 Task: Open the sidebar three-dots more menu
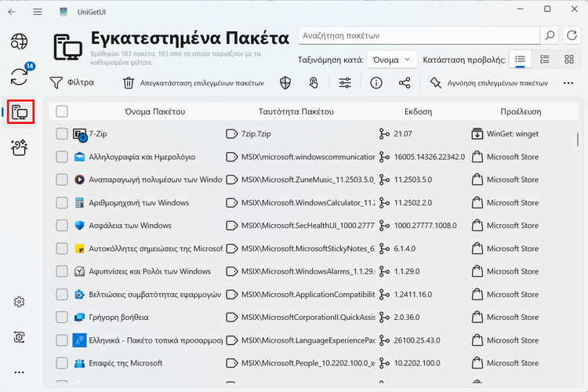(x=19, y=372)
